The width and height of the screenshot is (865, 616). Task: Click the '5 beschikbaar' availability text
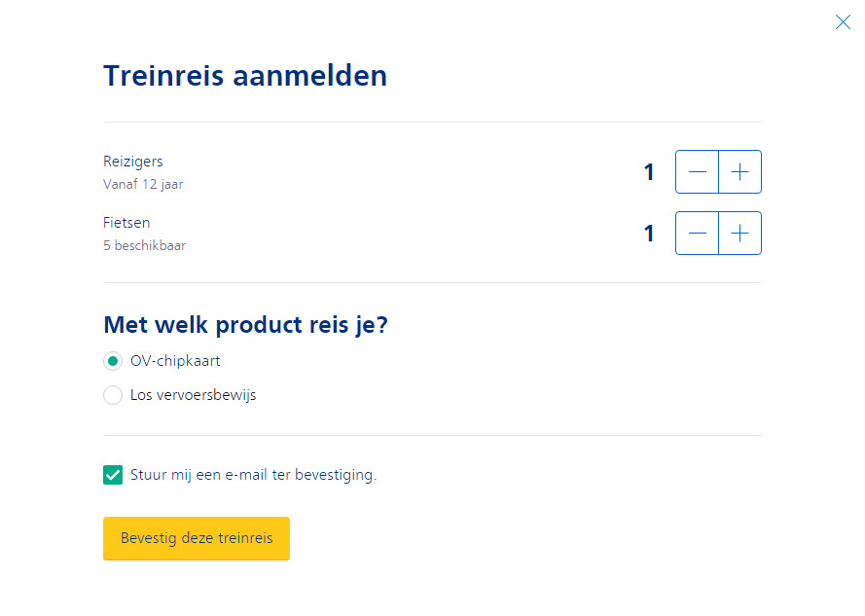point(145,245)
